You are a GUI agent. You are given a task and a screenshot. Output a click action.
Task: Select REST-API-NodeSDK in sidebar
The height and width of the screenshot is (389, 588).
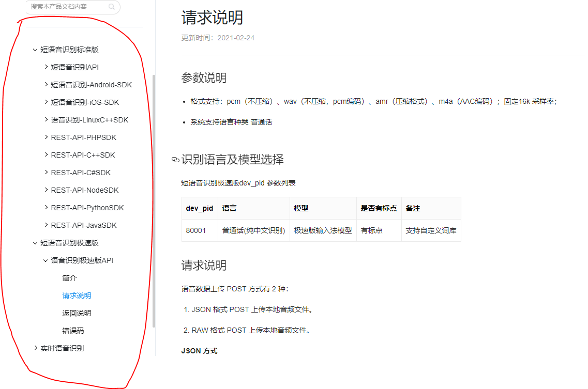85,191
